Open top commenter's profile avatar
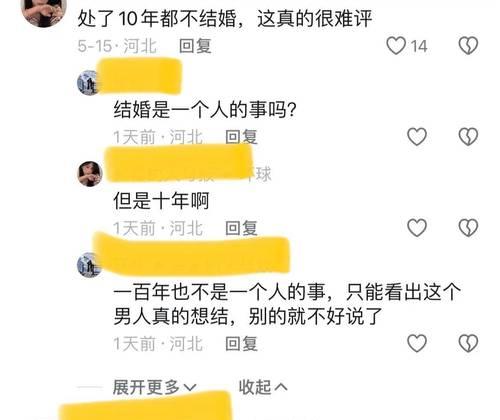Image resolution: width=500 pixels, height=420 pixels. point(44,12)
